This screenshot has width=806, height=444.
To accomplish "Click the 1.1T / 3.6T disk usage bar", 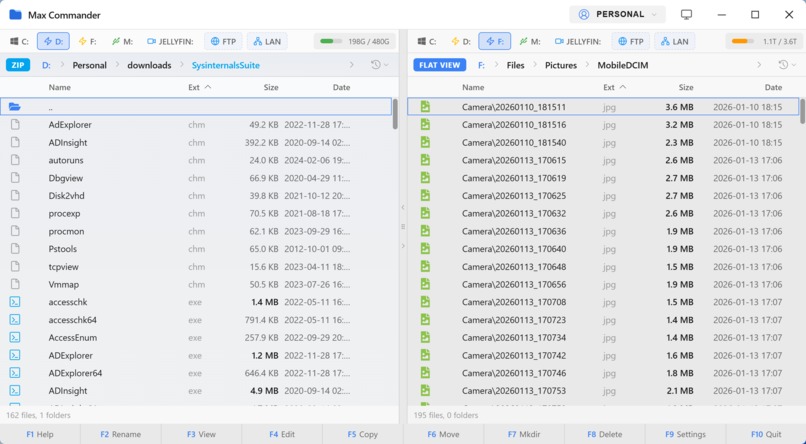I will click(x=764, y=41).
